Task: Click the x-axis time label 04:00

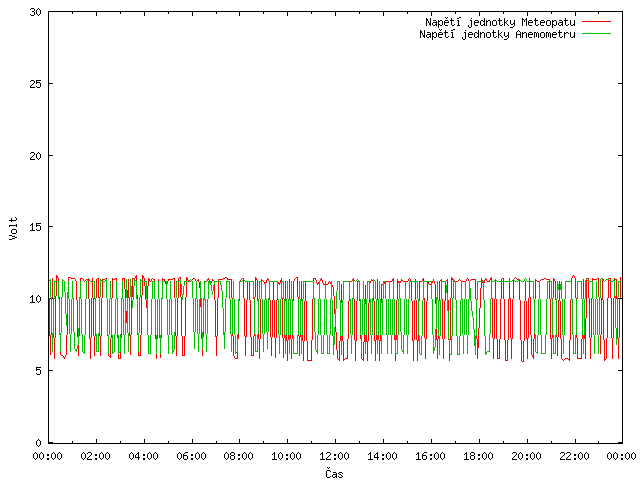Action: click(143, 456)
